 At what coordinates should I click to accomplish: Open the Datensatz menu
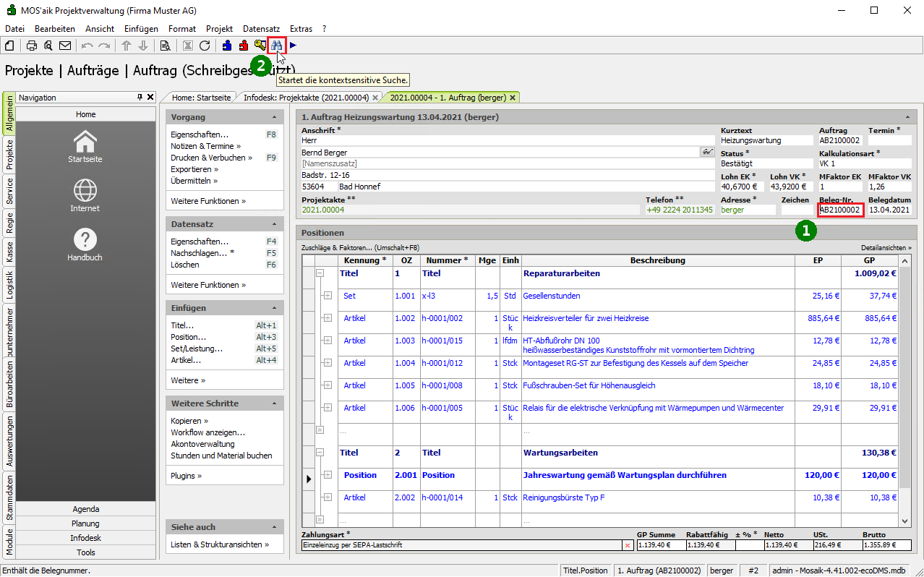pyautogui.click(x=261, y=29)
